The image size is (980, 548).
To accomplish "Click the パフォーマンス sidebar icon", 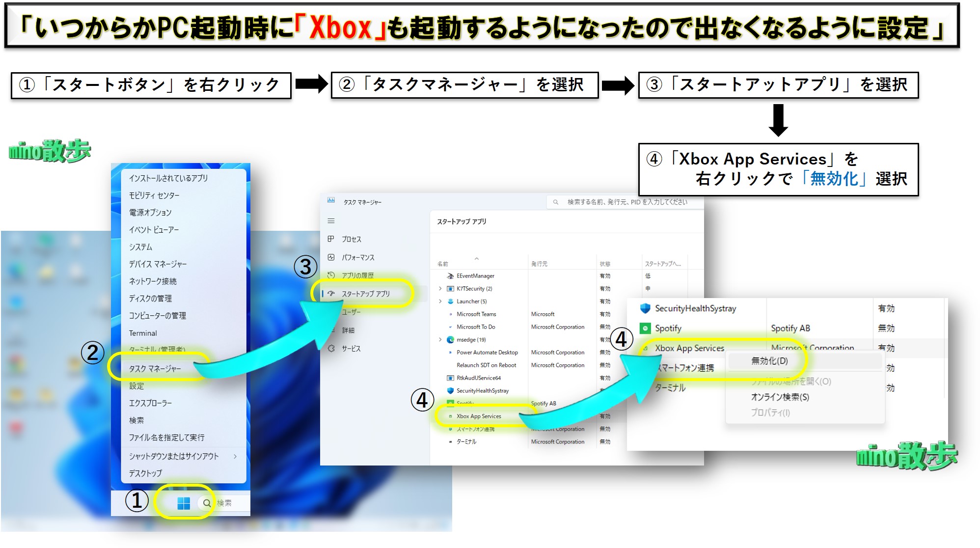I will [331, 257].
